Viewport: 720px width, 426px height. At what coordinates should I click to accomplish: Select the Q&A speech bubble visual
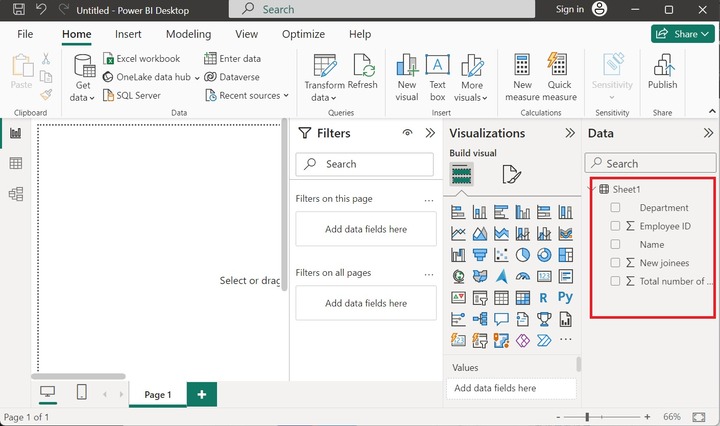pos(501,319)
